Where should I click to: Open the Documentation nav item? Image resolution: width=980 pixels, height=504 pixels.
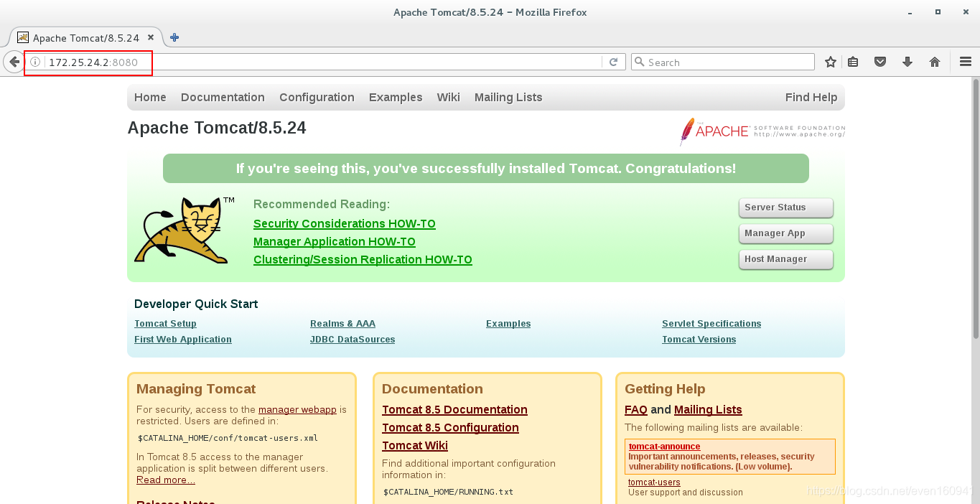[223, 98]
